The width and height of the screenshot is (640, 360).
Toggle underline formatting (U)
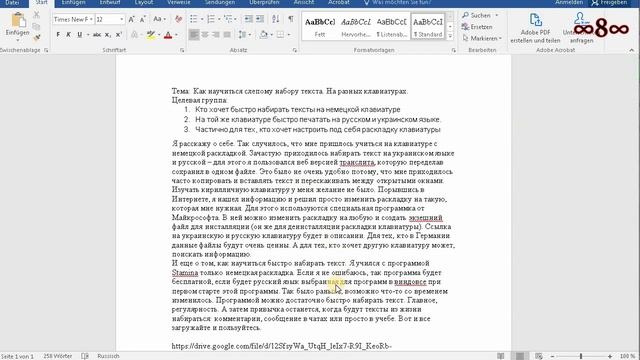(x=80, y=35)
